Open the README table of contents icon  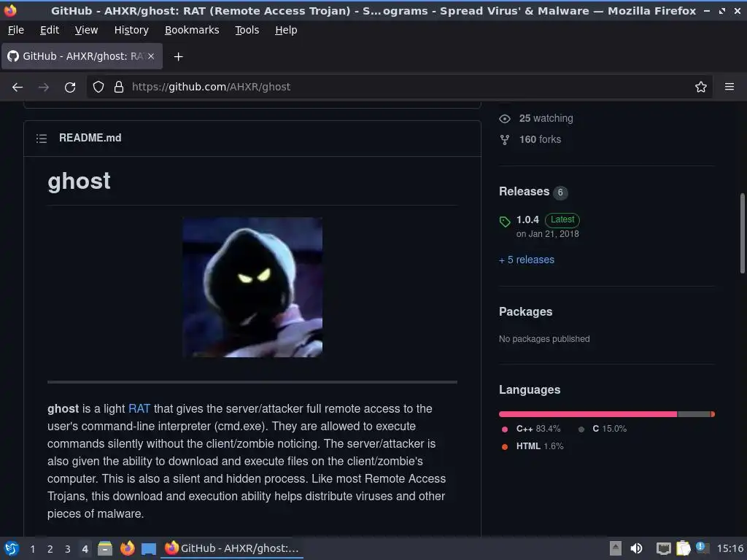coord(42,139)
